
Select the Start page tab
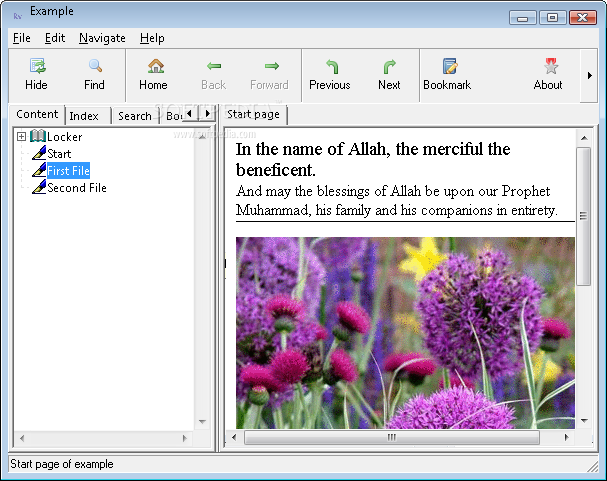[x=253, y=114]
